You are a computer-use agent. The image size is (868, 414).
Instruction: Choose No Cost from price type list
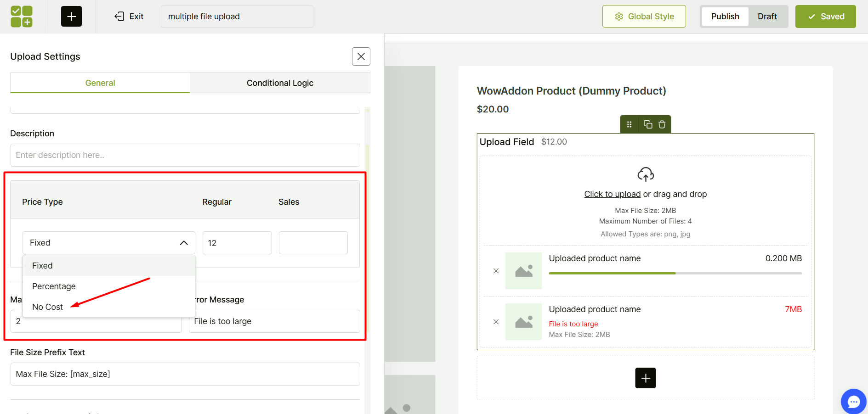coord(47,307)
